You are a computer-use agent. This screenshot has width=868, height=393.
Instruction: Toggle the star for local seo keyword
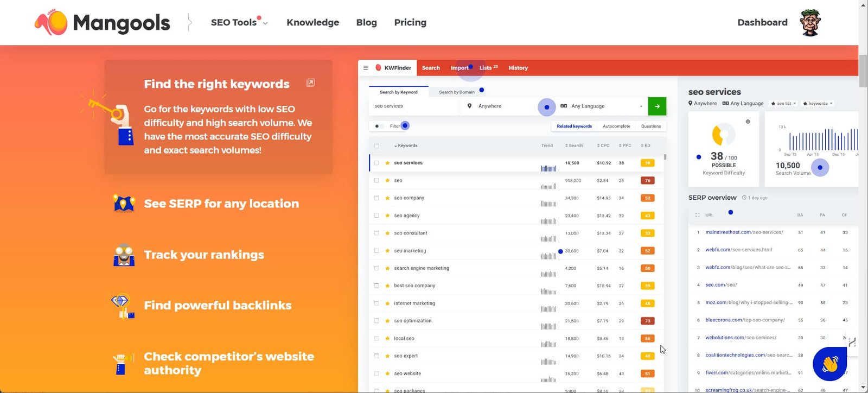pyautogui.click(x=388, y=338)
